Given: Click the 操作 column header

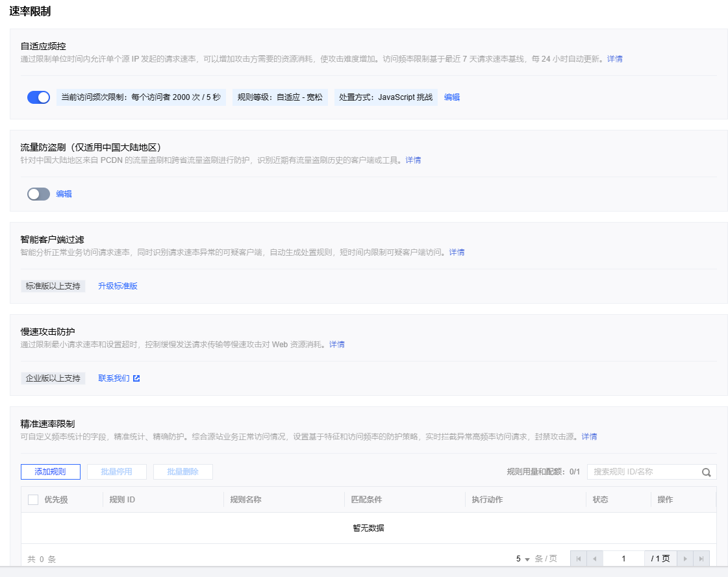Looking at the screenshot, I should pos(665,500).
